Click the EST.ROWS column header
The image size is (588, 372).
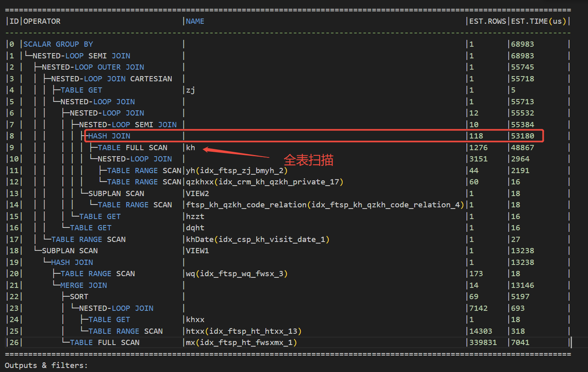(x=488, y=21)
